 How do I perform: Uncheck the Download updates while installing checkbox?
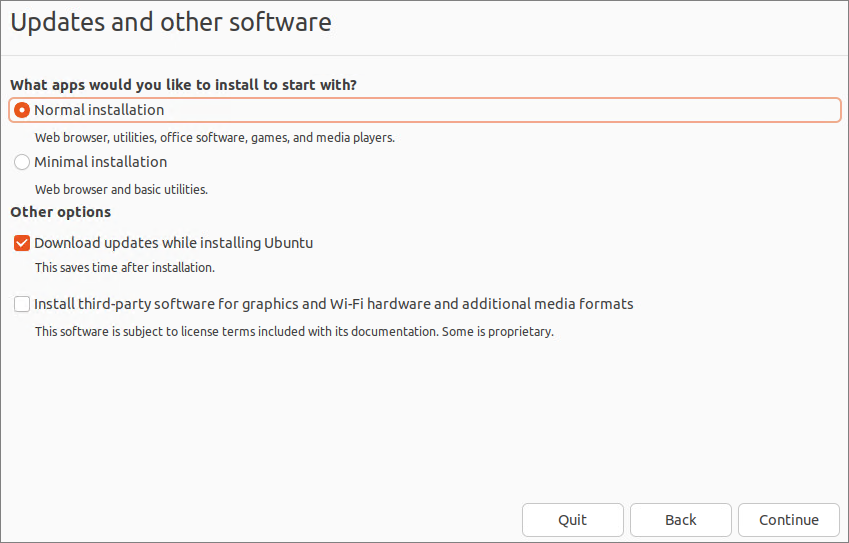tap(22, 243)
